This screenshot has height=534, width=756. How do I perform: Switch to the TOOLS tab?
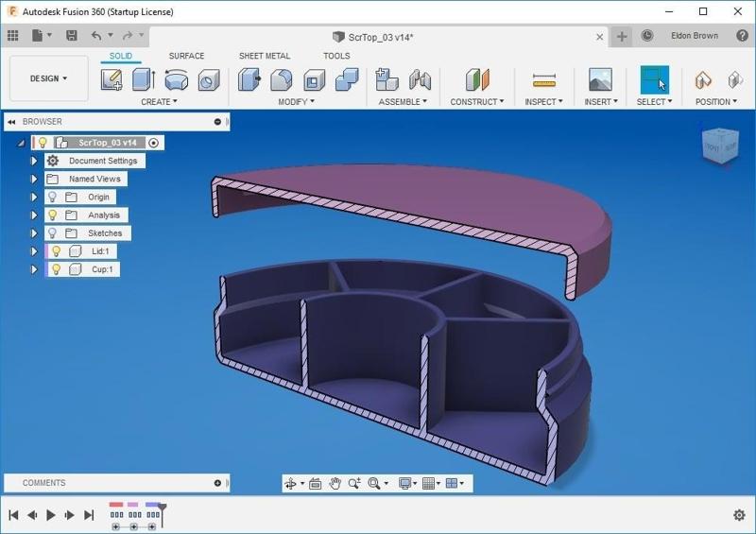pos(336,56)
